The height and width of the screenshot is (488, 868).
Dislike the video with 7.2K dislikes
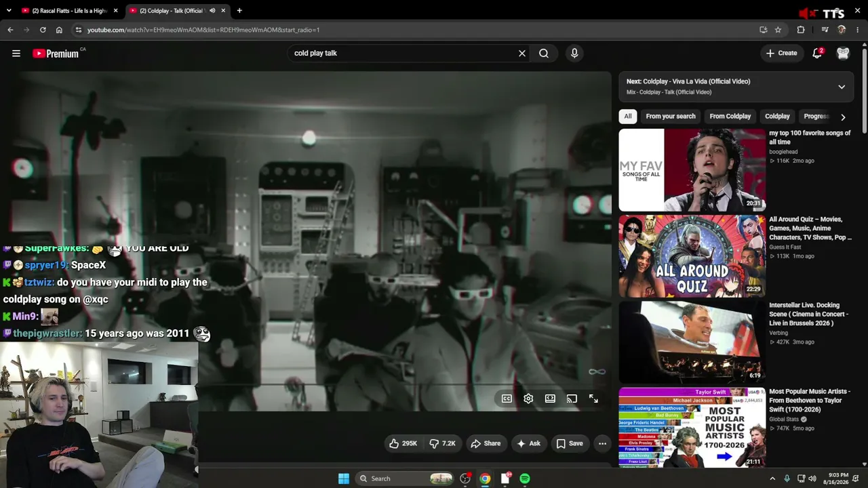(x=442, y=443)
